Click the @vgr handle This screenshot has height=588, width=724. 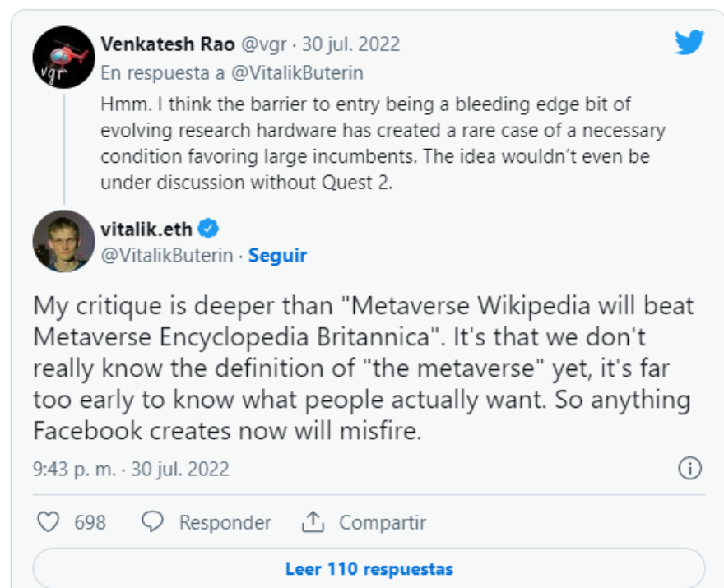pos(264,44)
